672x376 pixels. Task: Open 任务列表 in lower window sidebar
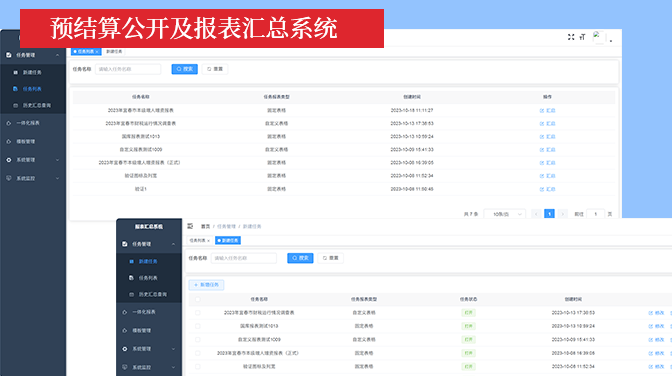(x=149, y=278)
